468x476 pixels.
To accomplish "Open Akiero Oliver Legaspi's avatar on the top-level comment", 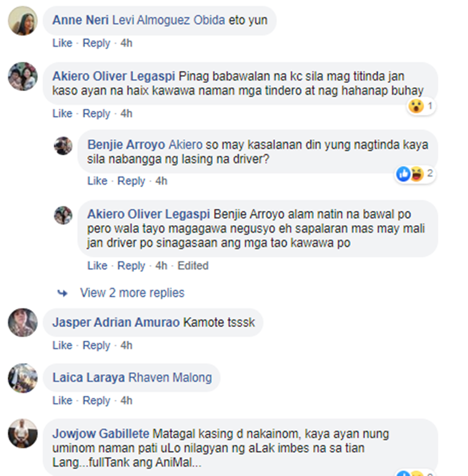I will click(x=23, y=77).
